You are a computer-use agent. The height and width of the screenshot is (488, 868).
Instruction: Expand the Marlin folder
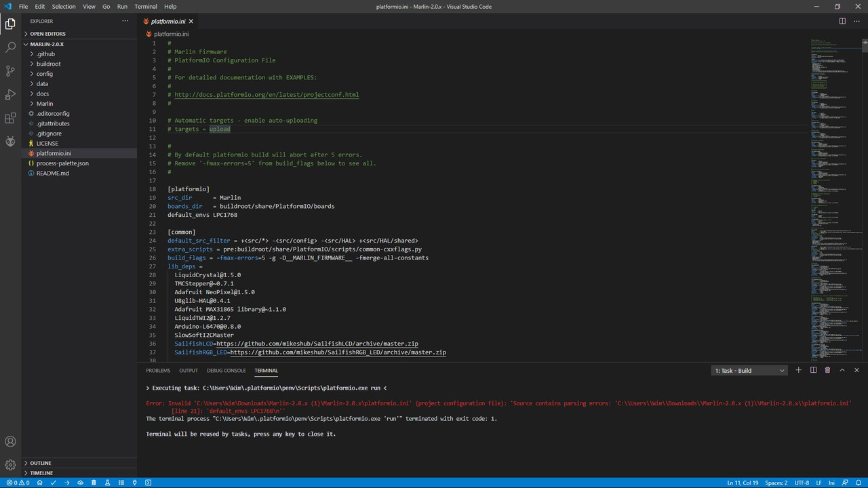coord(79,104)
